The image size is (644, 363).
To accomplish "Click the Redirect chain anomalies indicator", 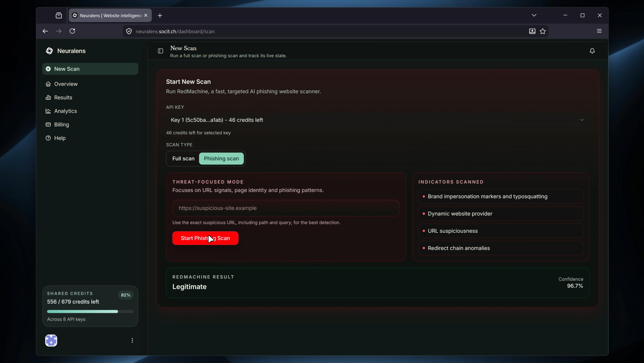I will (501, 248).
